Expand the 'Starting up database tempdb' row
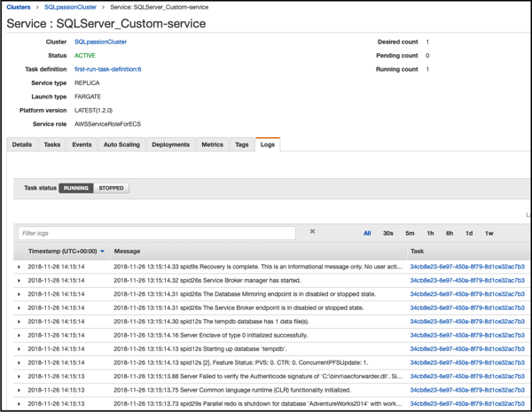Image resolution: width=532 pixels, height=412 pixels. tap(19, 348)
